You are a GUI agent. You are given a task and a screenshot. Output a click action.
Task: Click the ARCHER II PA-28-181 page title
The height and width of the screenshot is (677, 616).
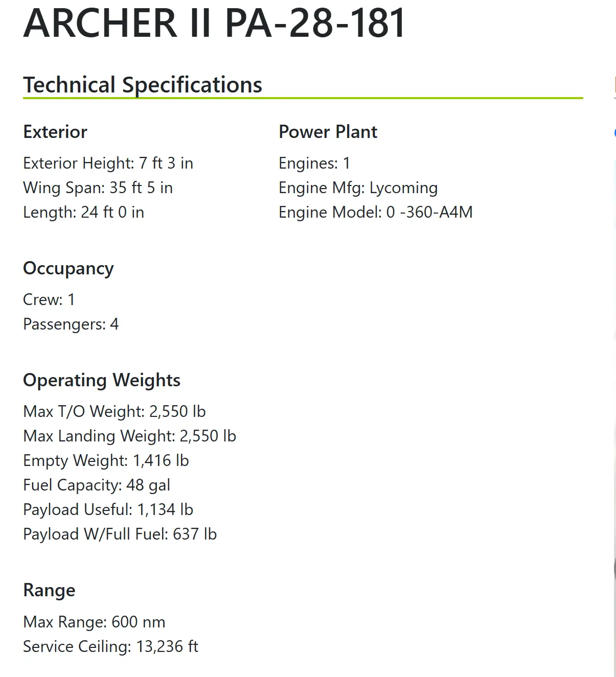(x=215, y=23)
